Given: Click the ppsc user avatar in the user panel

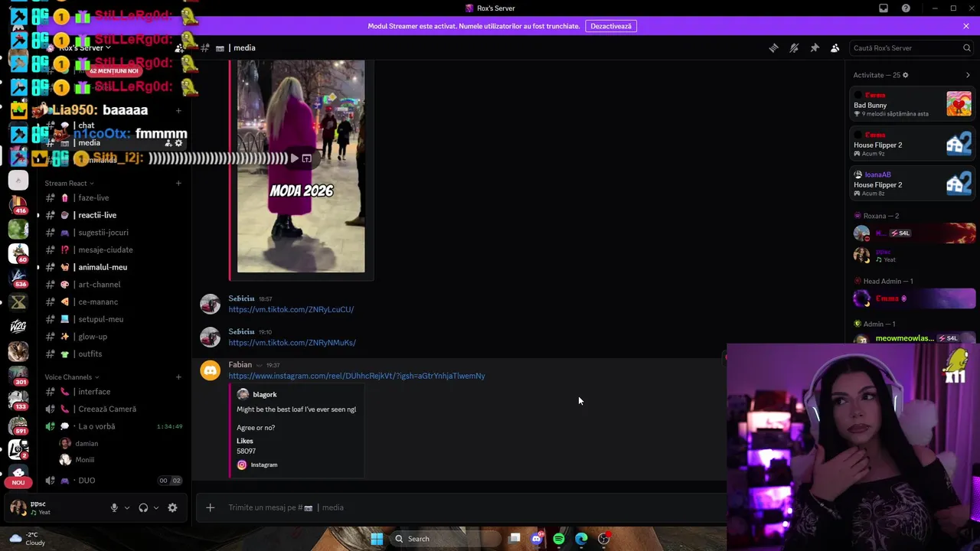Looking at the screenshot, I should (18, 507).
